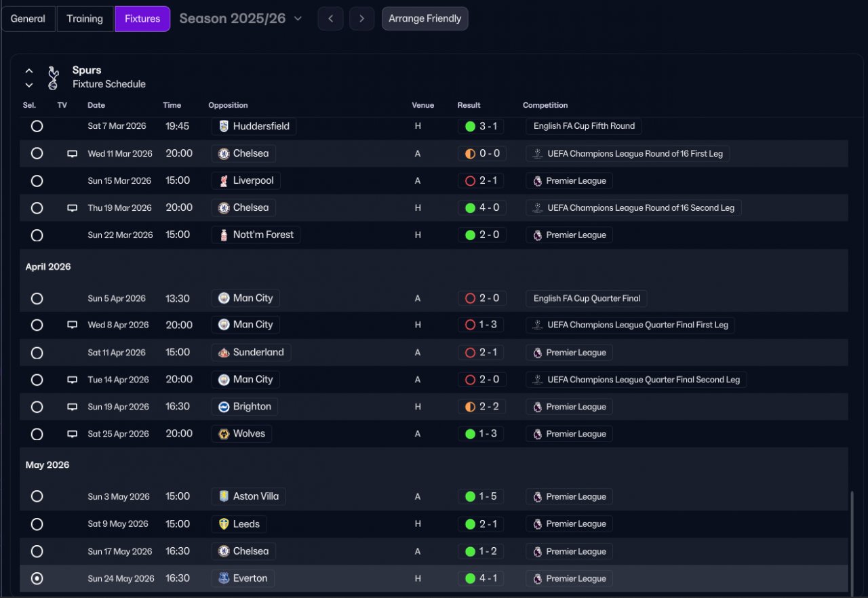Screen dimensions: 868x598
Task: Click the Spurs club crest icon
Action: click(x=53, y=77)
